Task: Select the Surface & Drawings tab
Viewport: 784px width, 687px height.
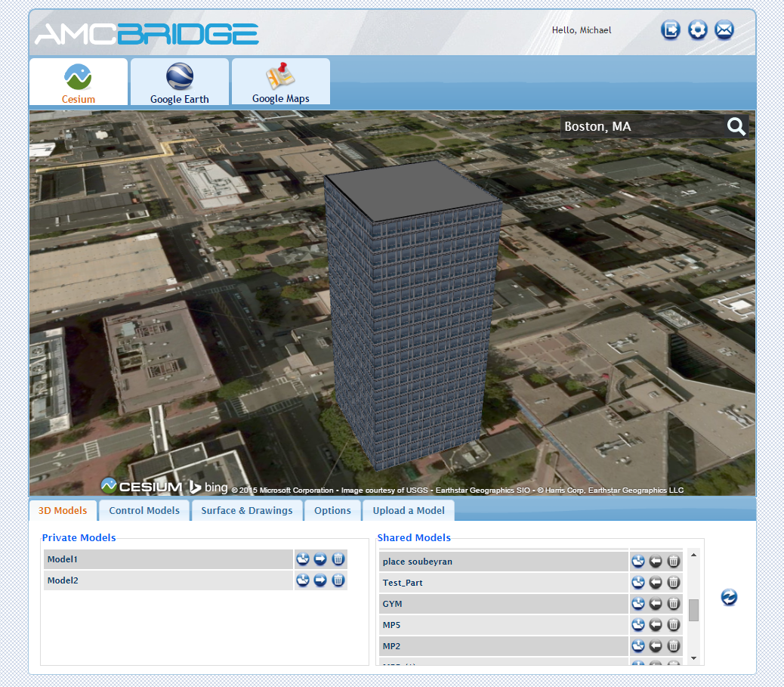Action: tap(247, 510)
